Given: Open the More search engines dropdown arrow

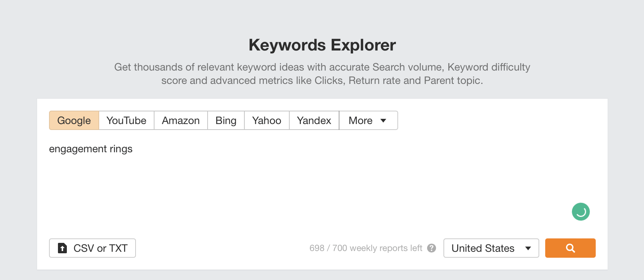Looking at the screenshot, I should [x=384, y=120].
